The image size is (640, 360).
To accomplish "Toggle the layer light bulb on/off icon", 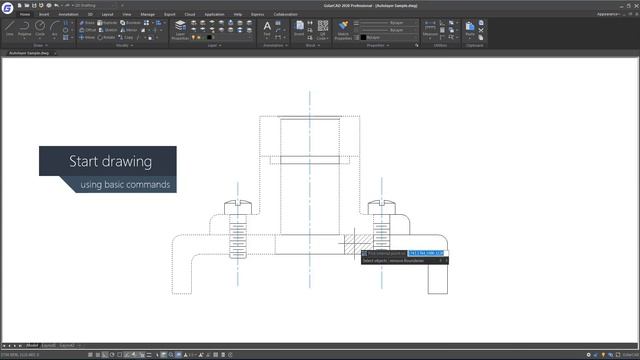I will click(193, 38).
